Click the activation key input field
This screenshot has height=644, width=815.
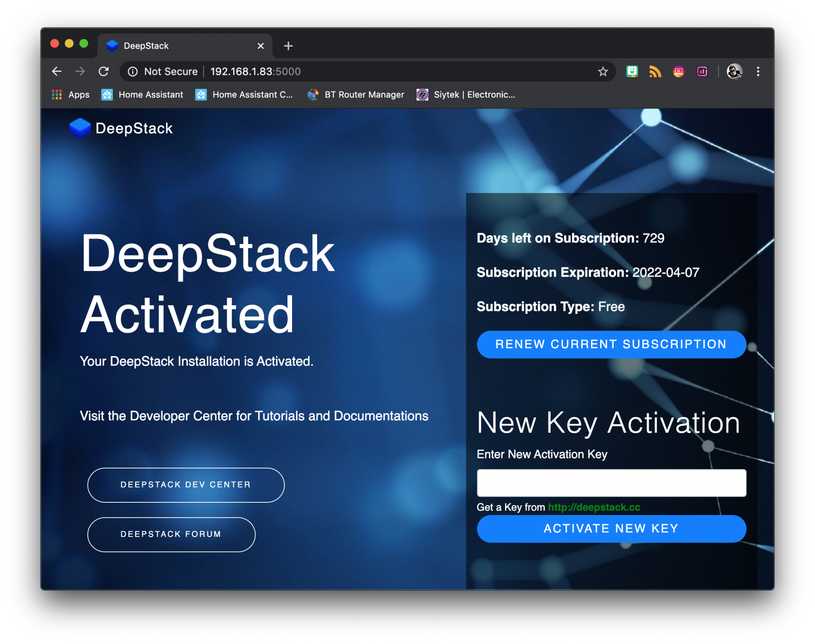(612, 483)
